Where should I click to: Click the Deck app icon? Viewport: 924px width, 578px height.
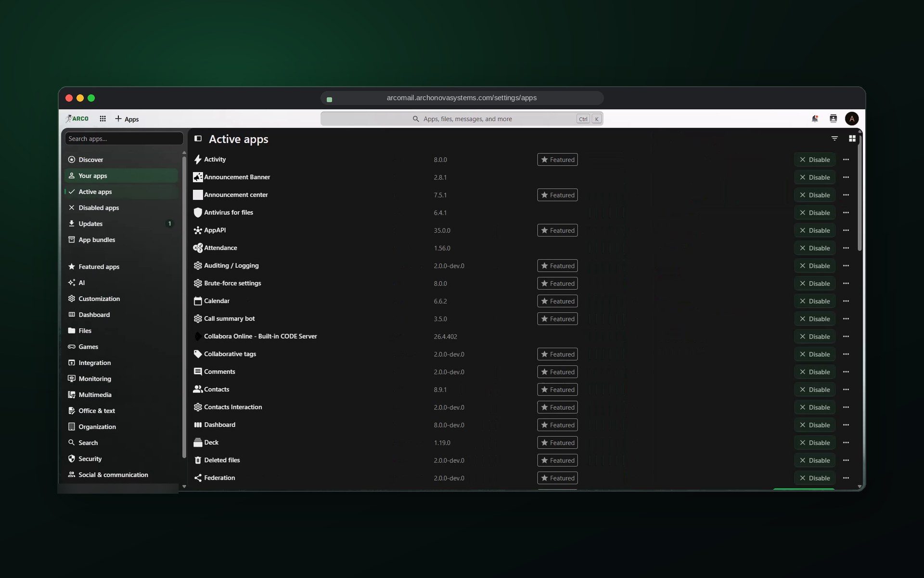coord(198,443)
